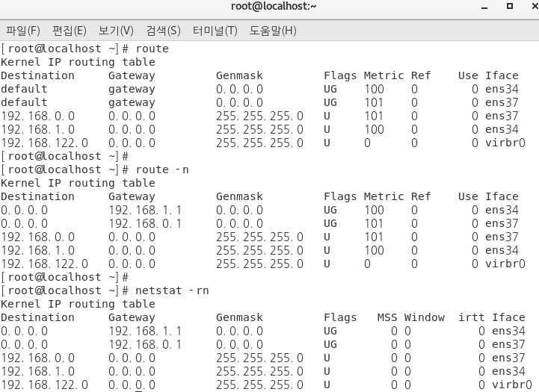The height and width of the screenshot is (392, 539).
Task: Click 'Kernel IP routing table' below route -n
Action: point(78,183)
